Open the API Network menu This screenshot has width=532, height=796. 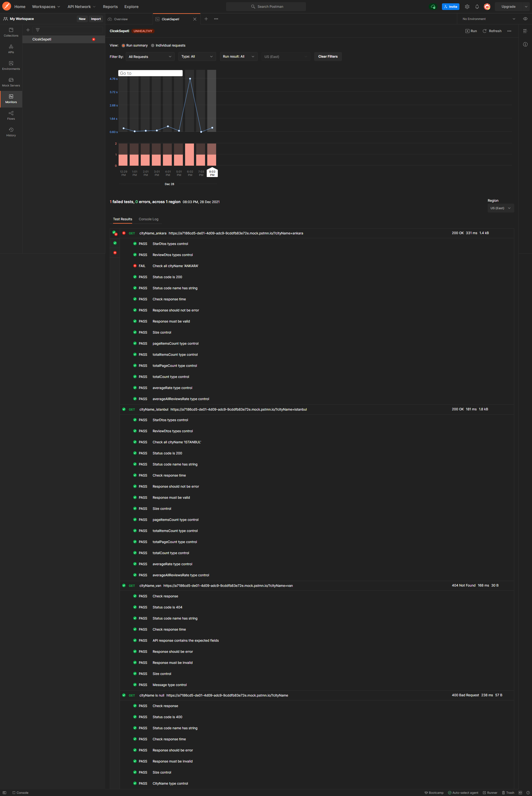[x=81, y=6]
